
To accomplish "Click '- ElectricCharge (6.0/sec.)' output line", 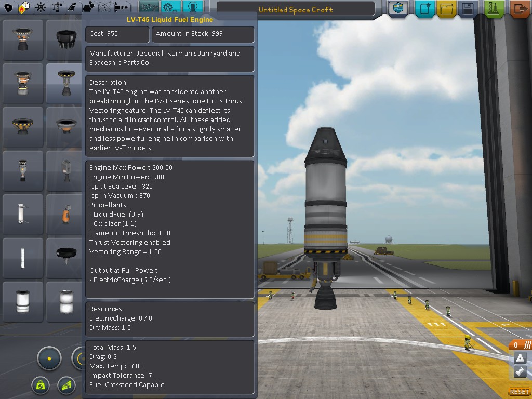I will click(x=130, y=280).
